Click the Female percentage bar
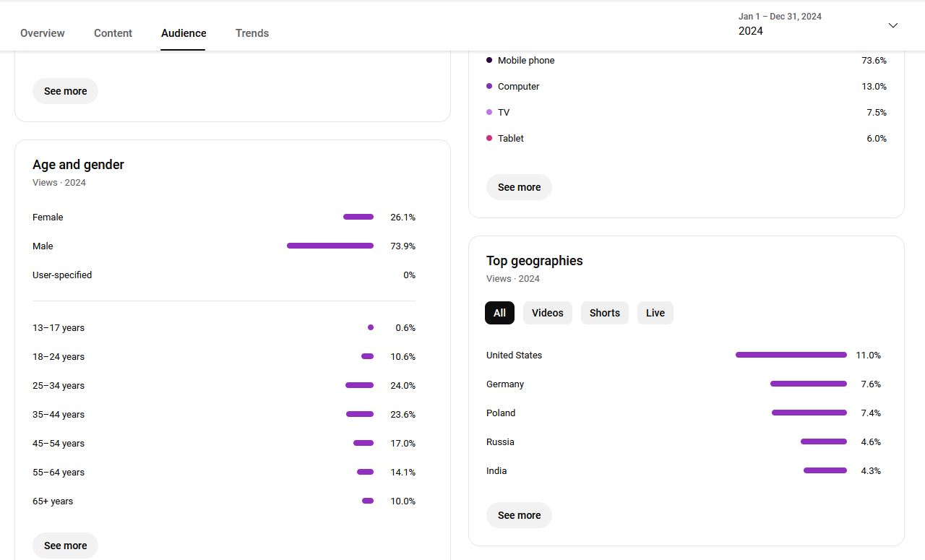 click(358, 217)
